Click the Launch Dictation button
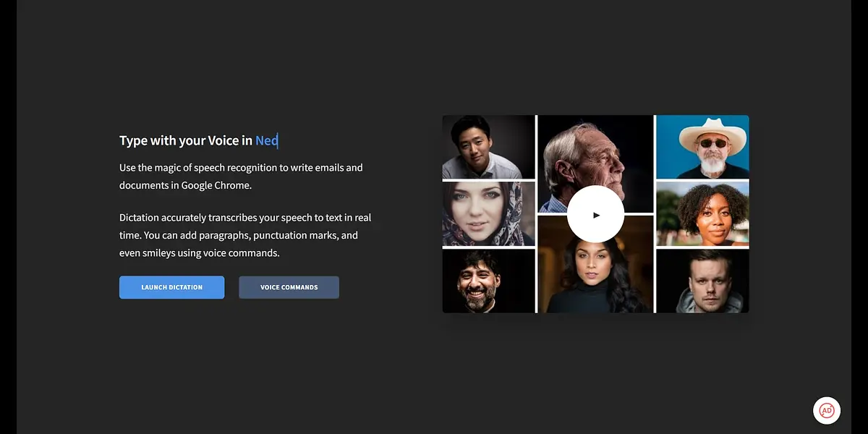The image size is (868, 434). point(171,287)
